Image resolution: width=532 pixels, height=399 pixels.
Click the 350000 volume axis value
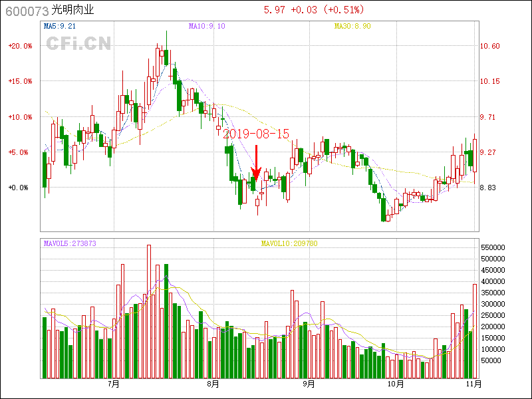coord(493,293)
